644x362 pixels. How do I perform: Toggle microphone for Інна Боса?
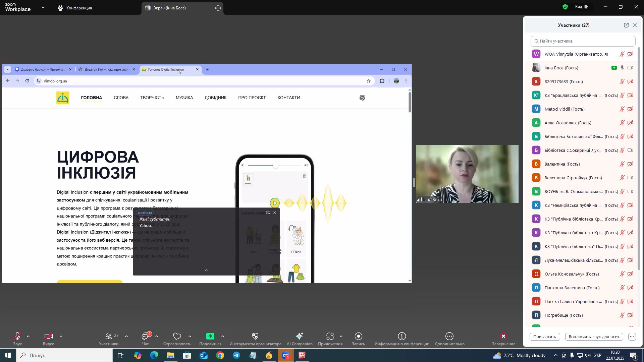622,68
